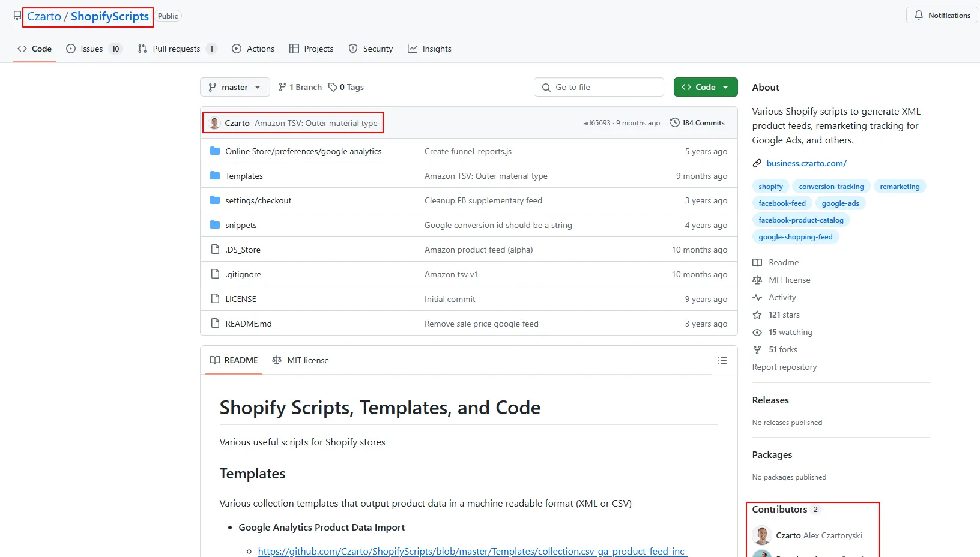The width and height of the screenshot is (980, 557).
Task: Click the Notifications button
Action: coord(942,16)
